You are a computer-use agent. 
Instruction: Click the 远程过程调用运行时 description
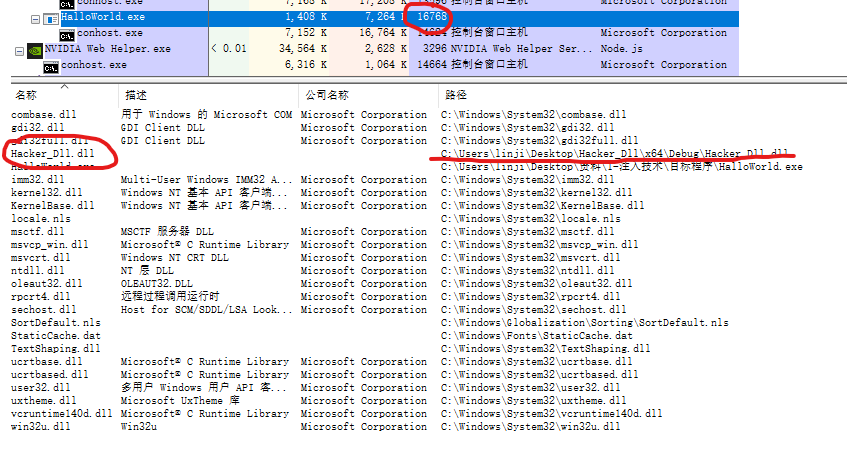coord(170,296)
